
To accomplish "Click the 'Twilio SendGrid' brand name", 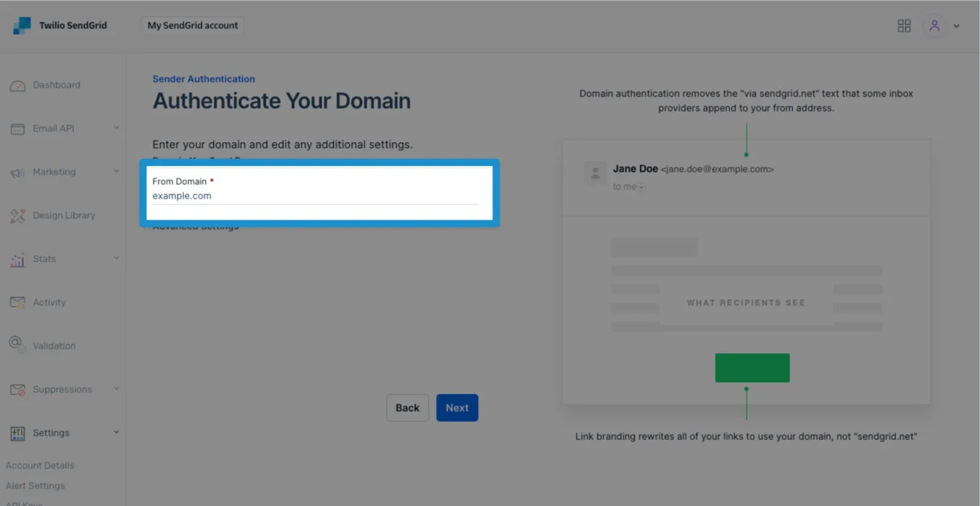I will tap(72, 25).
